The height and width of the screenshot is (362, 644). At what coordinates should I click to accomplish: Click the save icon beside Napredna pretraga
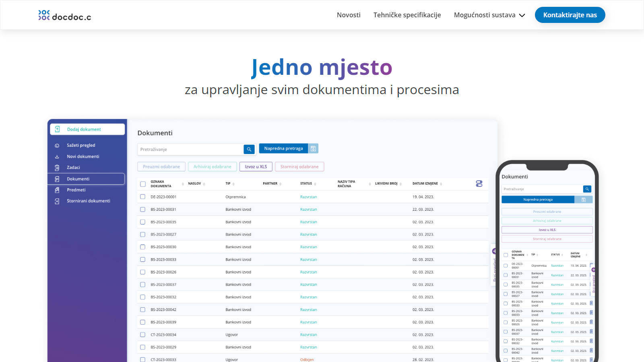(313, 149)
